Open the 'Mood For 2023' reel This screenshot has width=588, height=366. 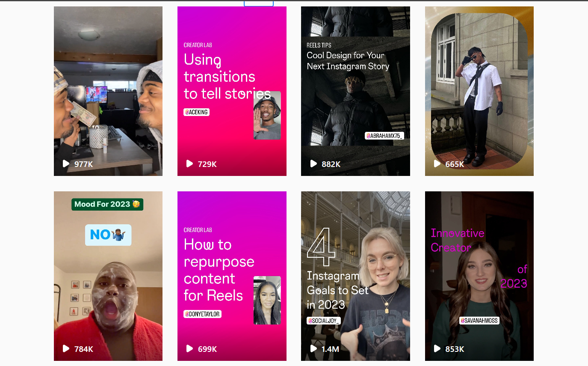coord(108,276)
